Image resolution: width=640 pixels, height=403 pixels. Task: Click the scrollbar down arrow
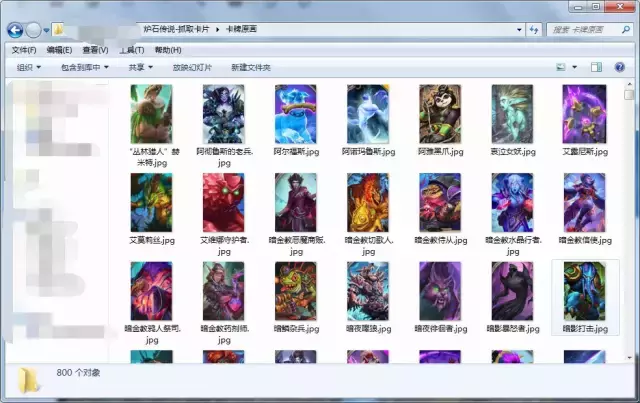pos(629,358)
